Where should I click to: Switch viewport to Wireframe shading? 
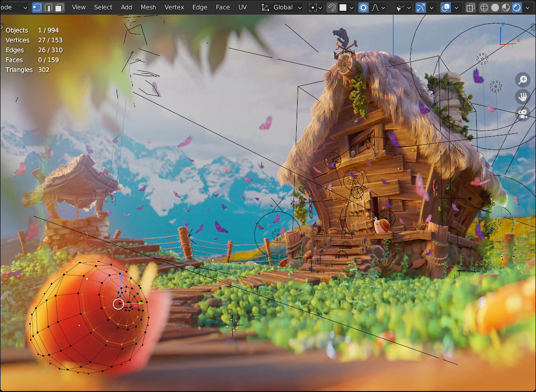click(484, 8)
